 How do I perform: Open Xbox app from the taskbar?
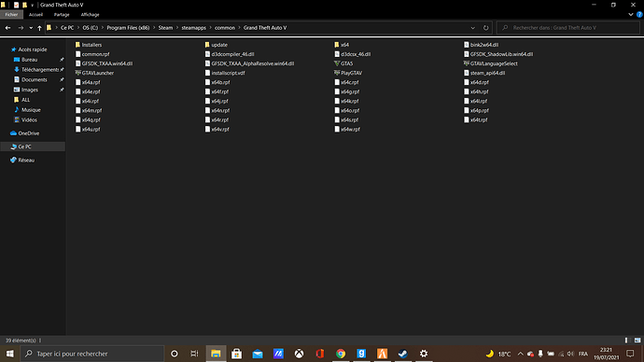(x=299, y=354)
